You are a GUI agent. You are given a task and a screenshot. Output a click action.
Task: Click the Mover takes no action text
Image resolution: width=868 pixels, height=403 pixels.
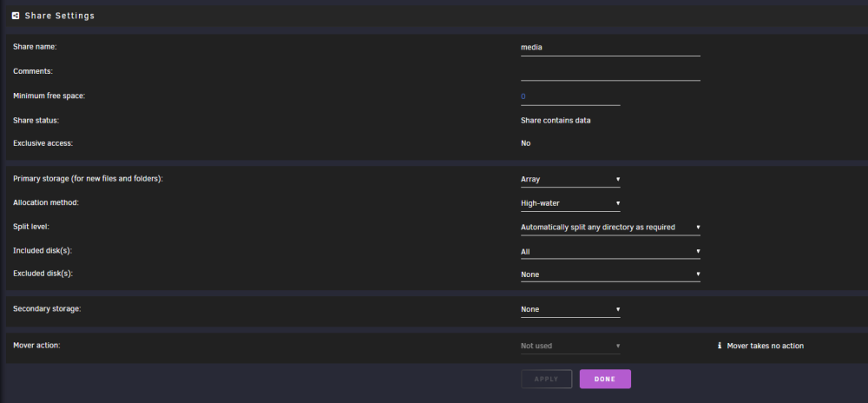point(765,346)
